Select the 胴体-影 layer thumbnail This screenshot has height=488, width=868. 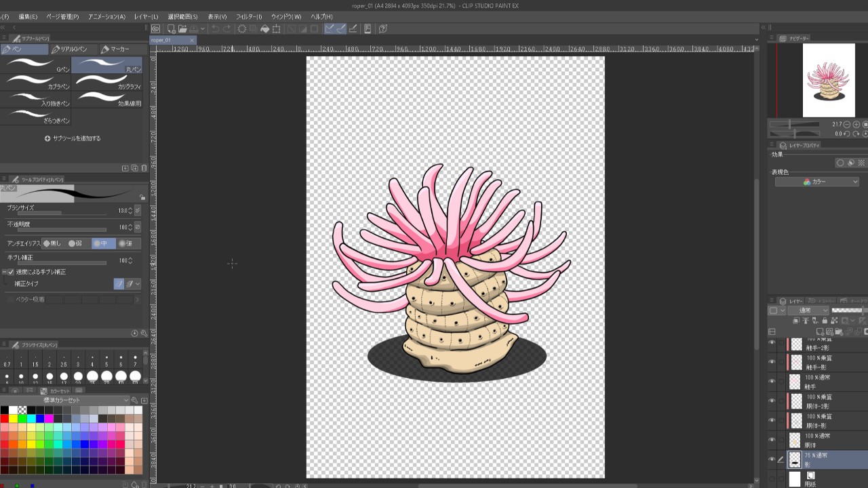tap(796, 421)
